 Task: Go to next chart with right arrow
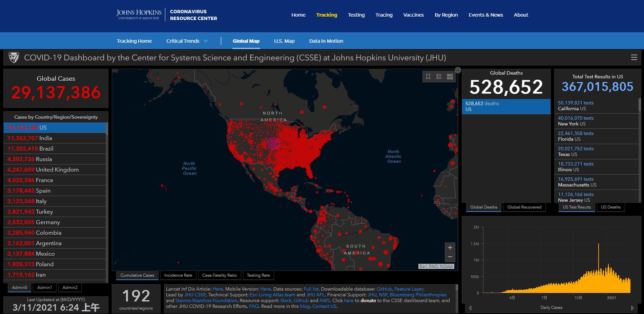pos(632,308)
